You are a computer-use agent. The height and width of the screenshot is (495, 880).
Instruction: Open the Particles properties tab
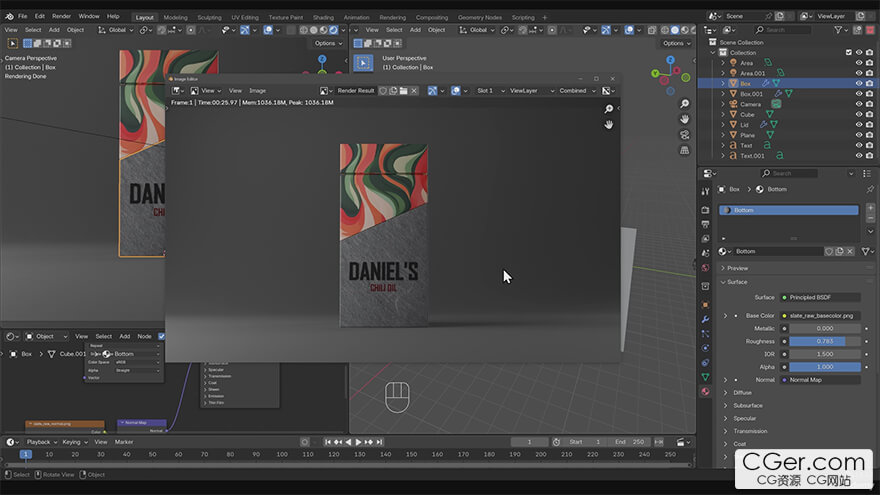[705, 334]
